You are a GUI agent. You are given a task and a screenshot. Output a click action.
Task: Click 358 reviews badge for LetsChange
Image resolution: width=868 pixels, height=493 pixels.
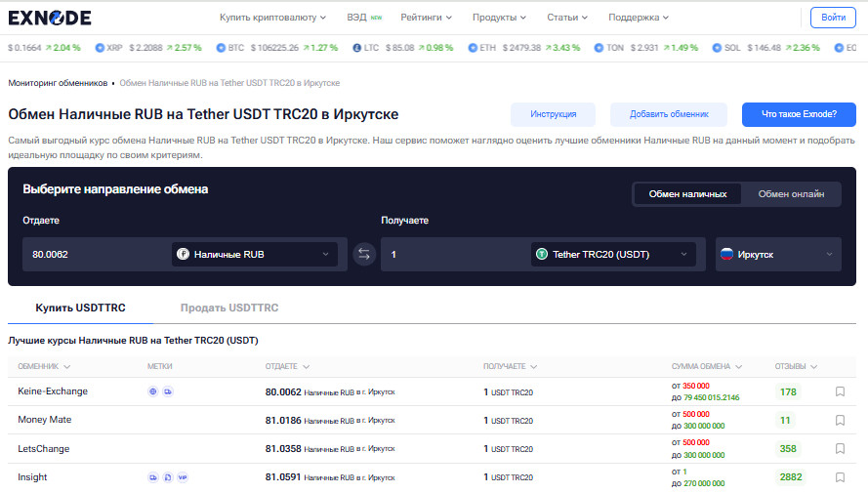(788, 449)
